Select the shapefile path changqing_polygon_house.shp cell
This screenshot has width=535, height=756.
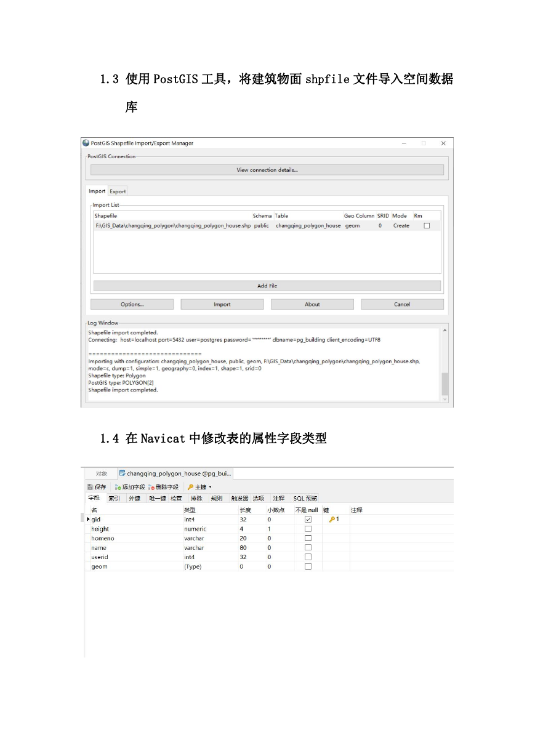coord(173,226)
